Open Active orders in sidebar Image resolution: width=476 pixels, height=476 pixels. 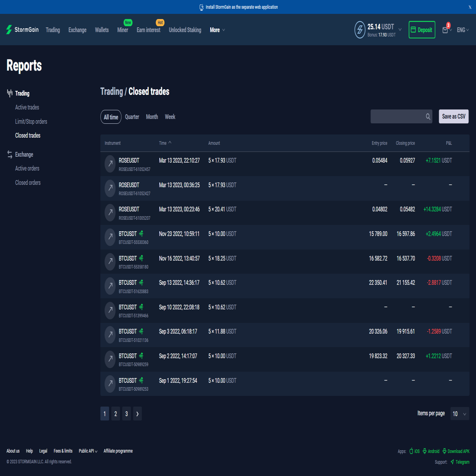coord(27,169)
